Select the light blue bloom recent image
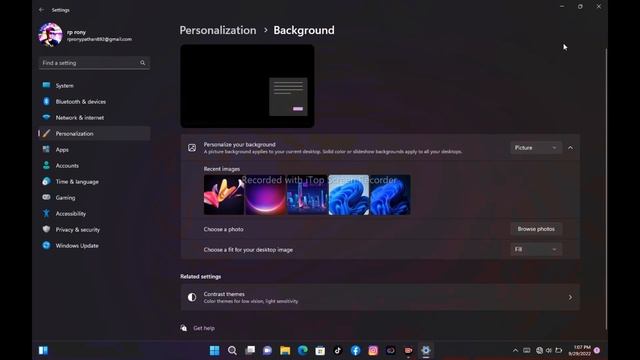Screen dimensions: 640x360 click(x=349, y=195)
